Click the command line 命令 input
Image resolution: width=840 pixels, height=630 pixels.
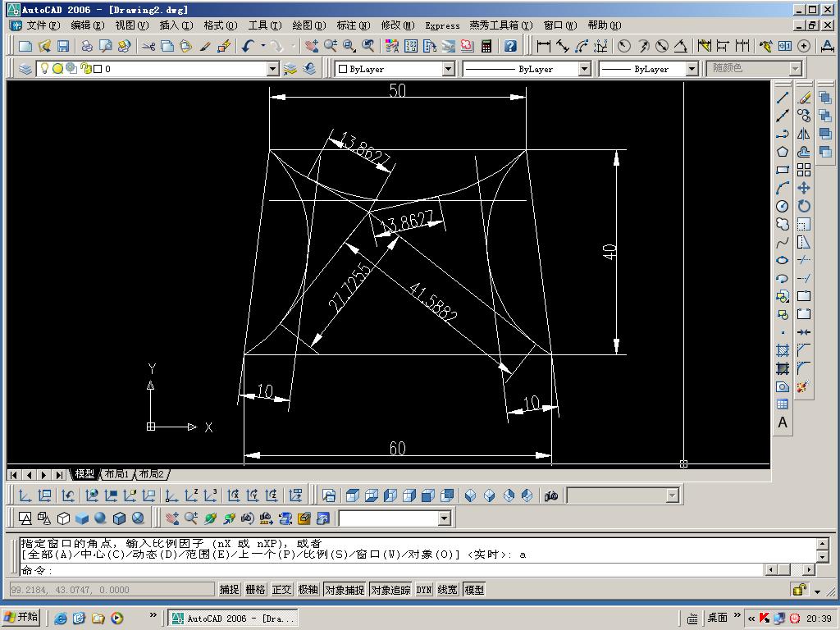(x=391, y=570)
